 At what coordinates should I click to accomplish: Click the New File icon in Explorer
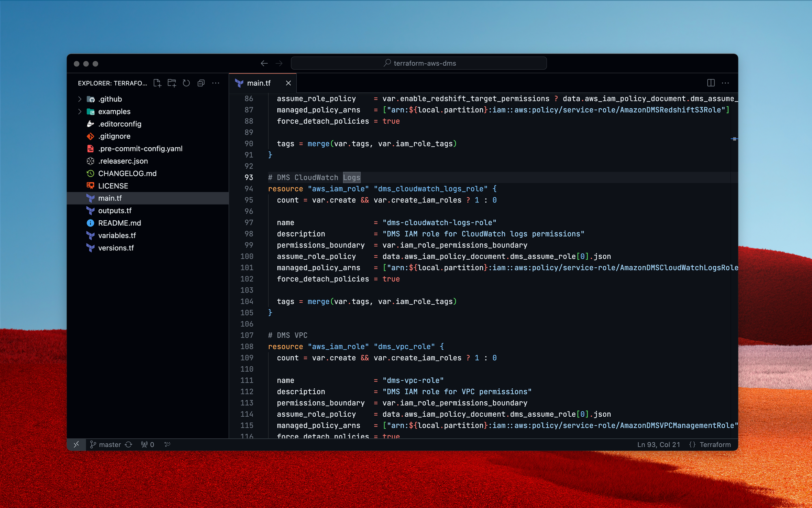click(x=157, y=83)
